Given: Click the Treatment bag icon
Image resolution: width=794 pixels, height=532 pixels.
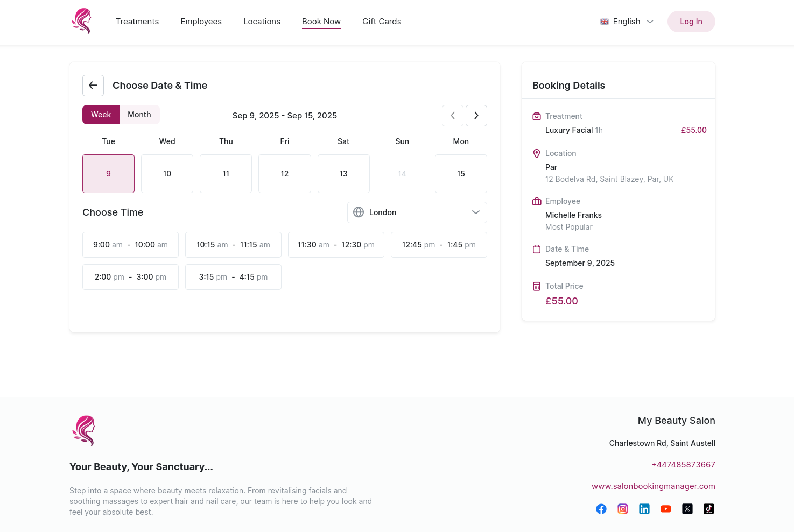Looking at the screenshot, I should 537,116.
